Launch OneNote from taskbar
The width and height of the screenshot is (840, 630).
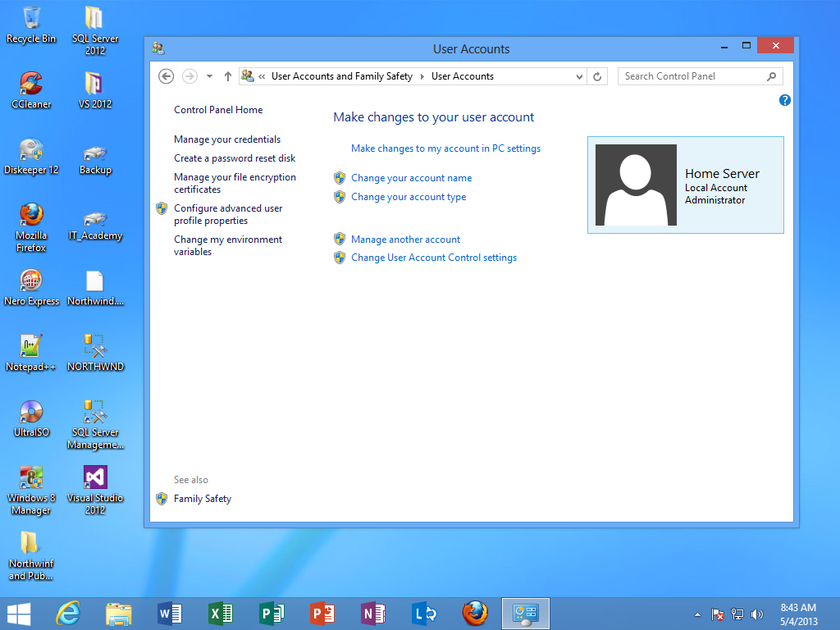[x=373, y=614]
